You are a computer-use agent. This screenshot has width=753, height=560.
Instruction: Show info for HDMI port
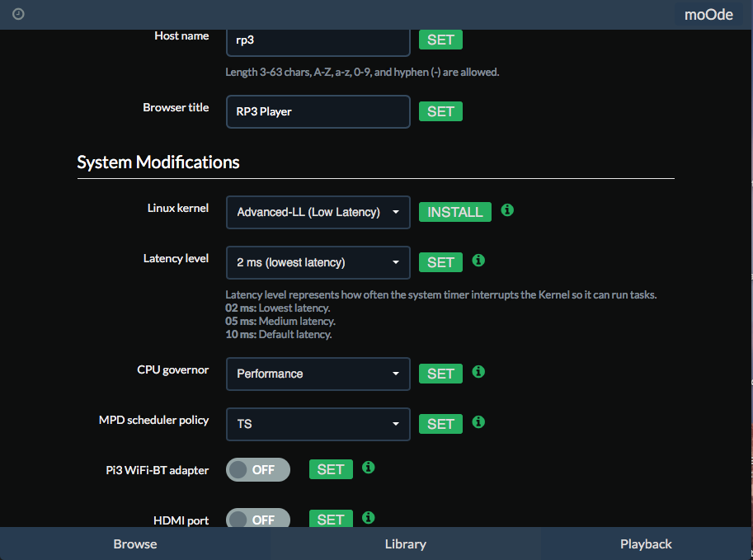coord(369,517)
